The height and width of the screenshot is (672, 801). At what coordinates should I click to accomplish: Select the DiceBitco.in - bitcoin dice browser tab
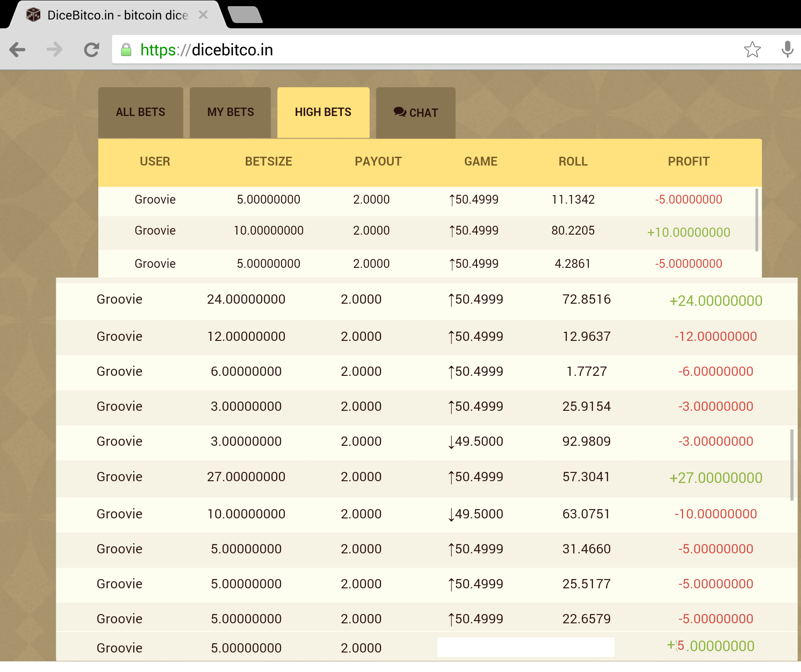point(117,15)
